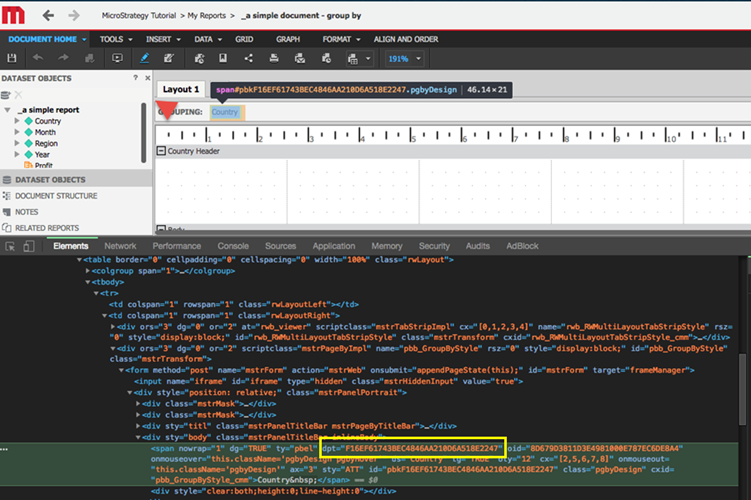Click the Country grouping field
This screenshot has height=500, width=751.
pos(225,112)
